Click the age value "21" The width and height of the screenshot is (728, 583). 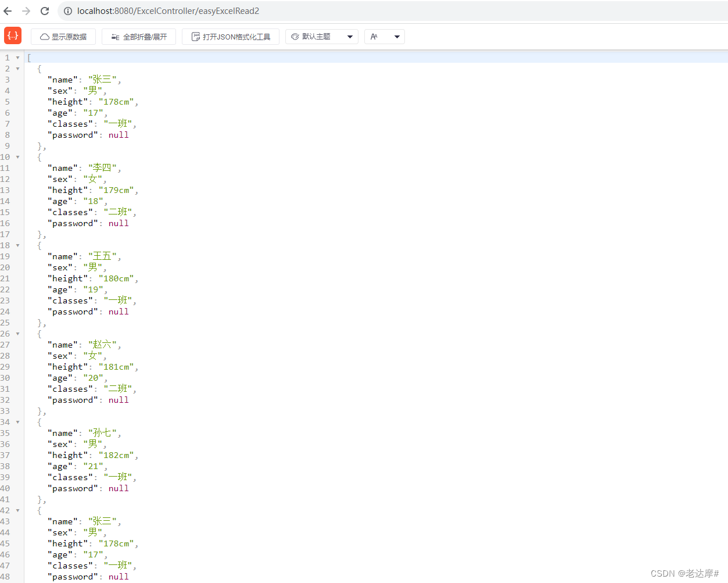[94, 466]
